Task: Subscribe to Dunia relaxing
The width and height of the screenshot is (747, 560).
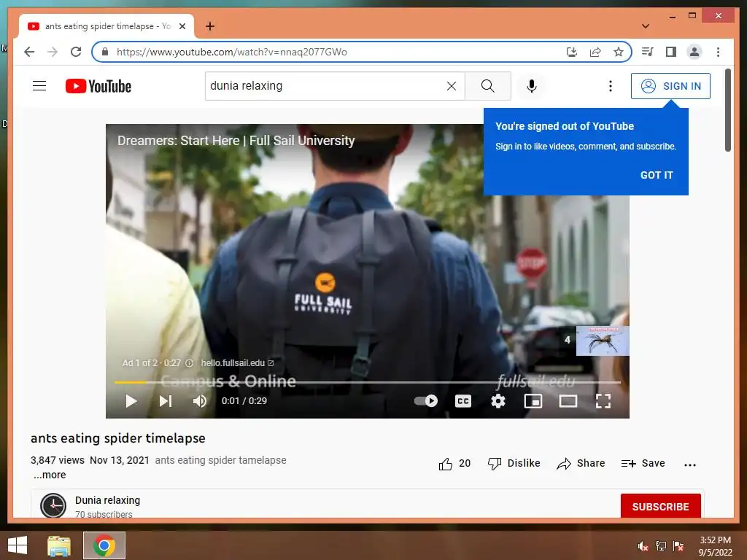Action: click(660, 506)
